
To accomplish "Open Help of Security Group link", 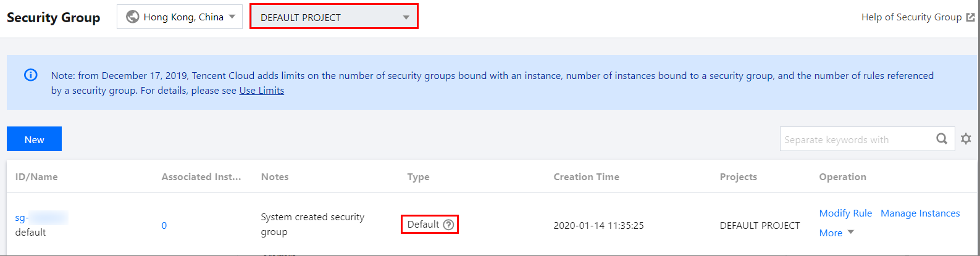I will click(x=911, y=17).
